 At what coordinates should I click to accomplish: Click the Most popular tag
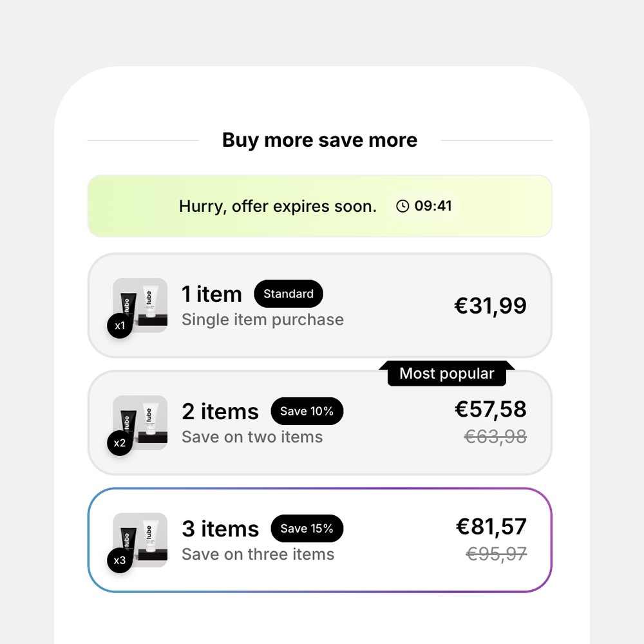click(447, 374)
